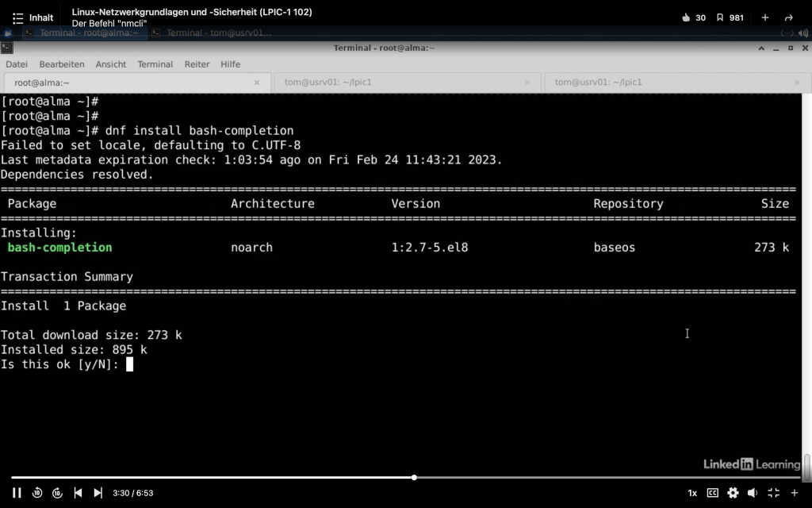Like the course with thumbs up
This screenshot has height=508, width=812.
click(686, 17)
